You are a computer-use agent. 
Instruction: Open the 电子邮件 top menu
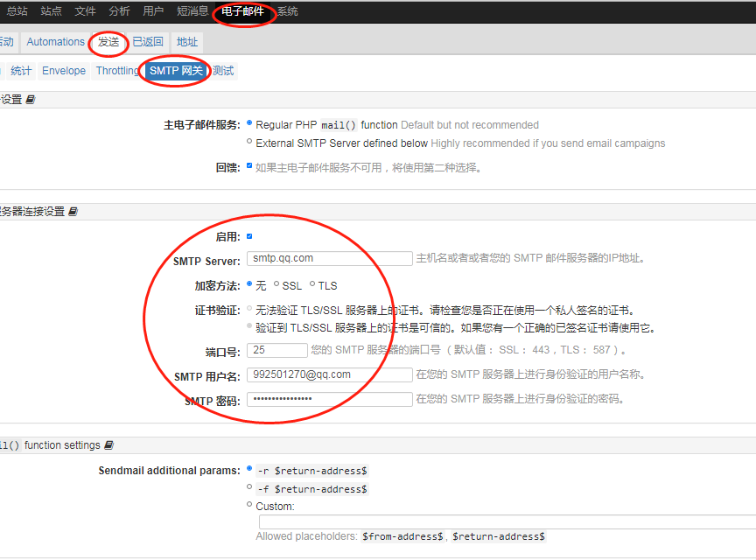(243, 11)
